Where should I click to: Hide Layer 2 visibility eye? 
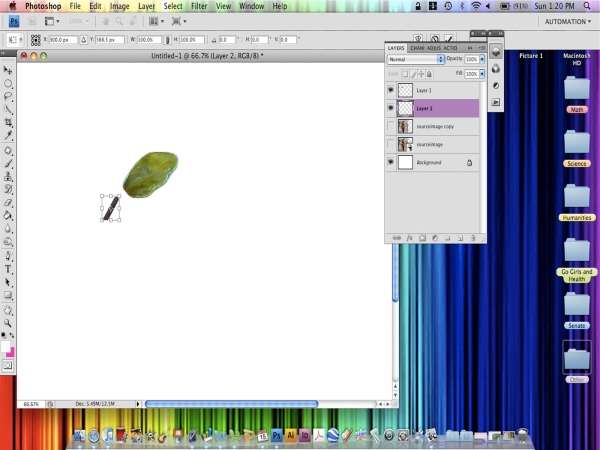pyautogui.click(x=390, y=108)
